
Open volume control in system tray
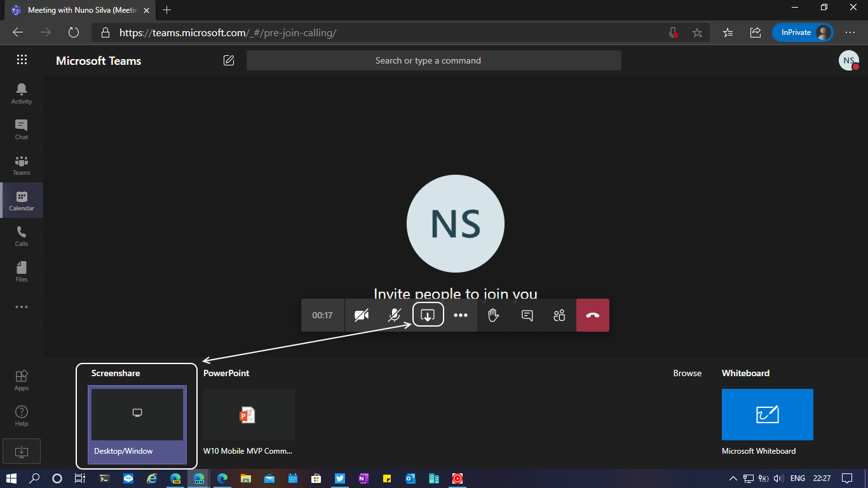pyautogui.click(x=779, y=478)
